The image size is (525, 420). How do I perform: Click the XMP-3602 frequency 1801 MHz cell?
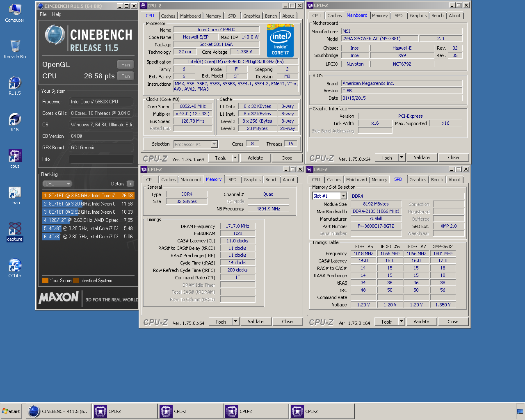pos(443,253)
